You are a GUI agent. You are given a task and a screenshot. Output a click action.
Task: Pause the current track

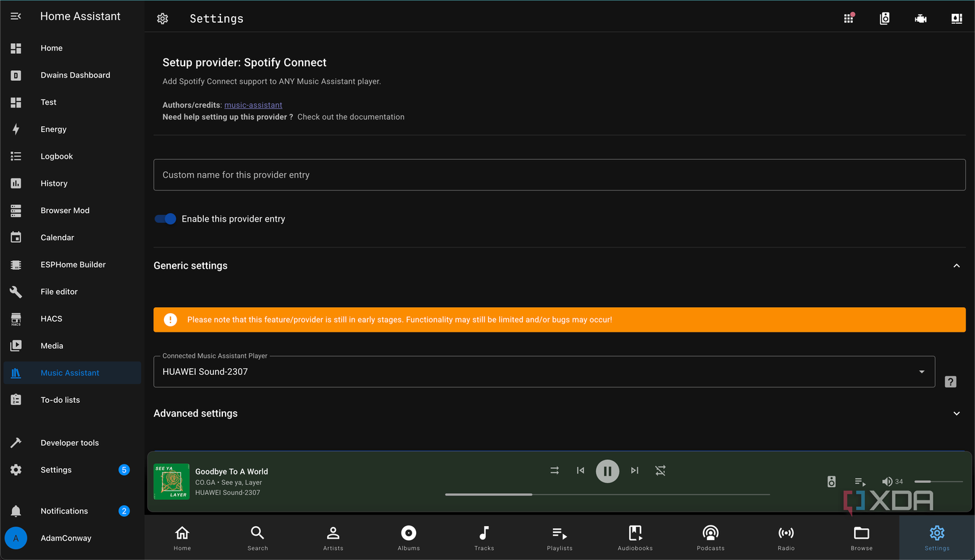point(607,471)
